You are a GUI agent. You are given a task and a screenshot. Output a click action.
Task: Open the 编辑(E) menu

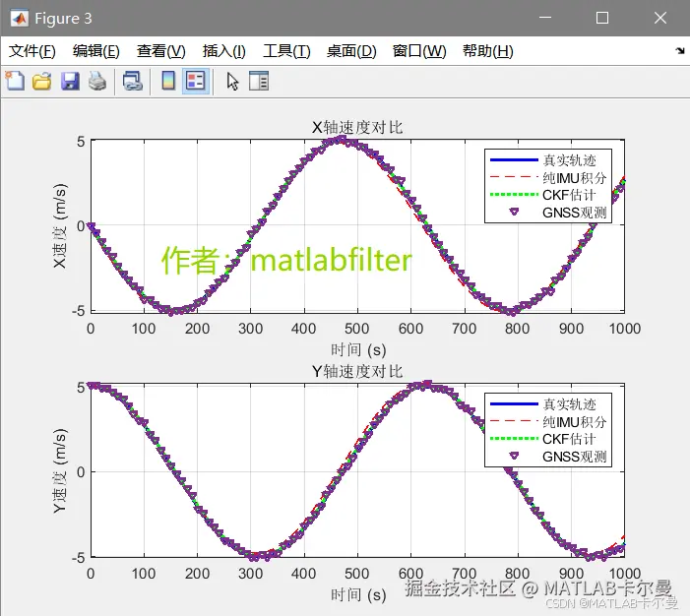point(96,51)
